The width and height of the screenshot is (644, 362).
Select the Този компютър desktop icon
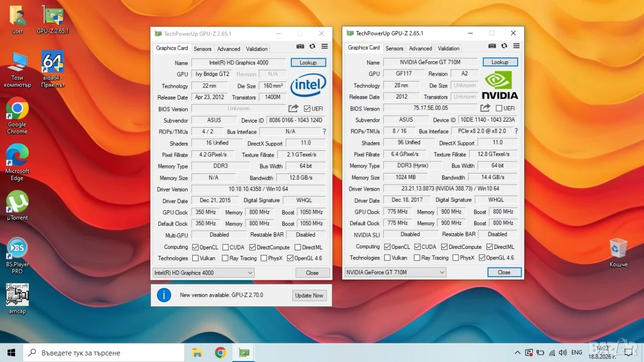[x=18, y=69]
